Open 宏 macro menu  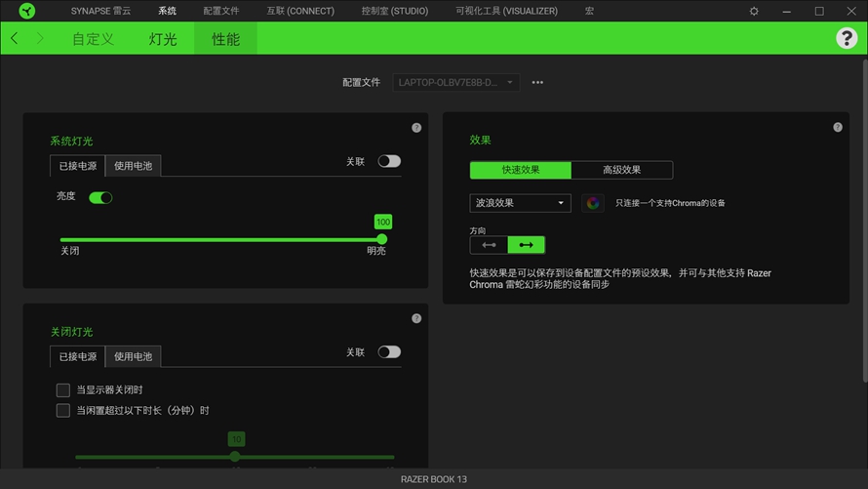click(589, 11)
